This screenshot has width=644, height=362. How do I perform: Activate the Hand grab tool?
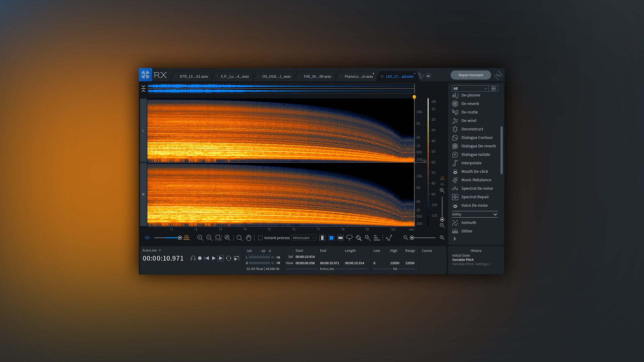coord(249,238)
